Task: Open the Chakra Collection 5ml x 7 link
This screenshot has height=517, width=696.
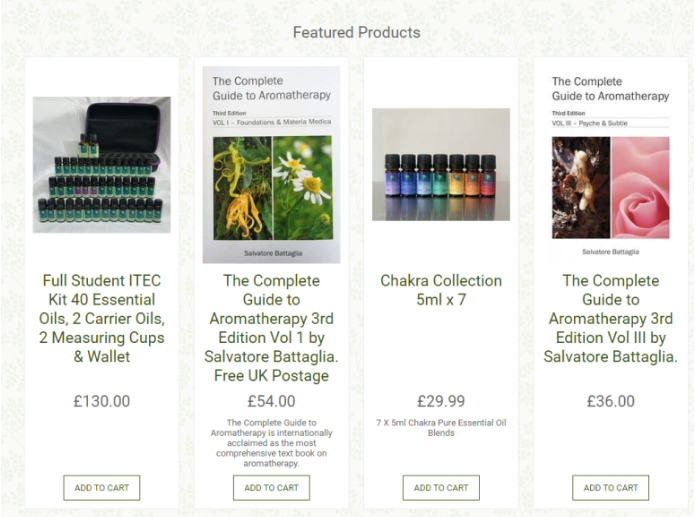Action: [x=441, y=290]
